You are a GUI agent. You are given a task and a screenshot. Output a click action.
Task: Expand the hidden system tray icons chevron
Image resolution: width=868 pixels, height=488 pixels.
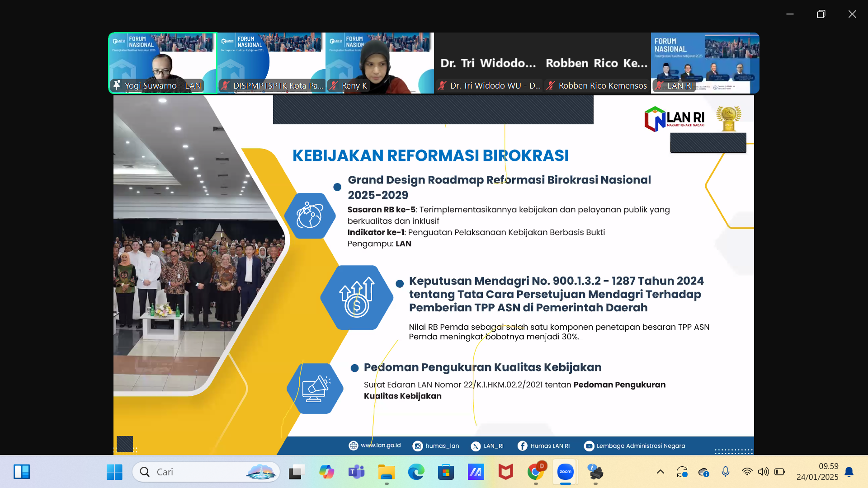coord(660,472)
